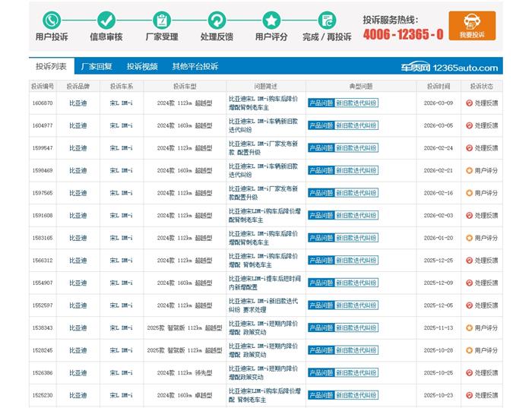Viewport: 532px width, 408px height.
Task: Open the 车质网 12365auto.com logo
Action: (x=449, y=67)
